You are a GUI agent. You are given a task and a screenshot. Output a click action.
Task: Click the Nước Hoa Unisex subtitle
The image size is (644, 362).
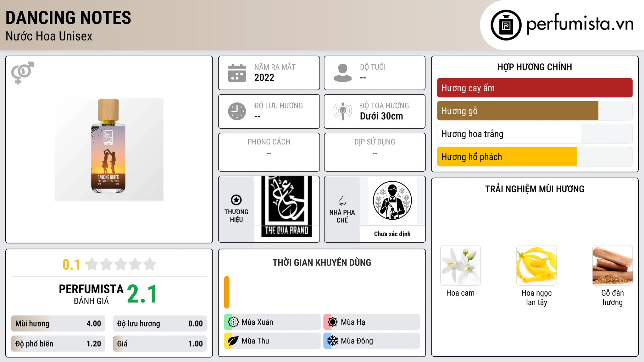coord(49,36)
